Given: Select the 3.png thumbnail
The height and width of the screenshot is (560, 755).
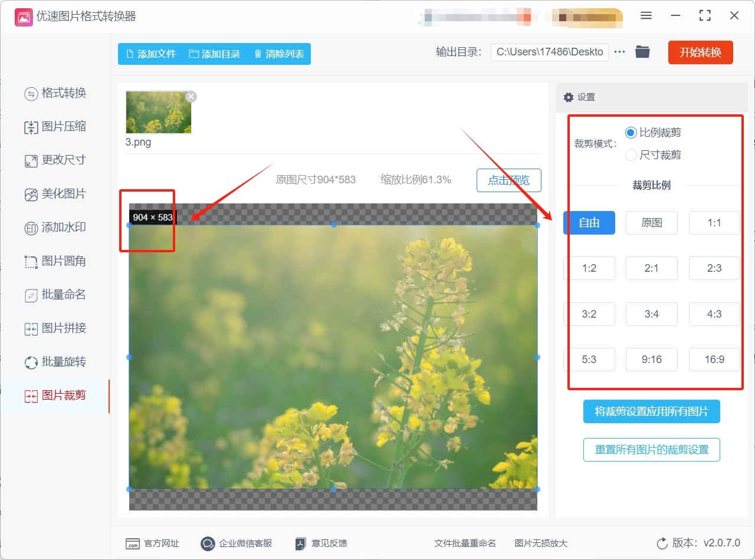Looking at the screenshot, I should 158,113.
